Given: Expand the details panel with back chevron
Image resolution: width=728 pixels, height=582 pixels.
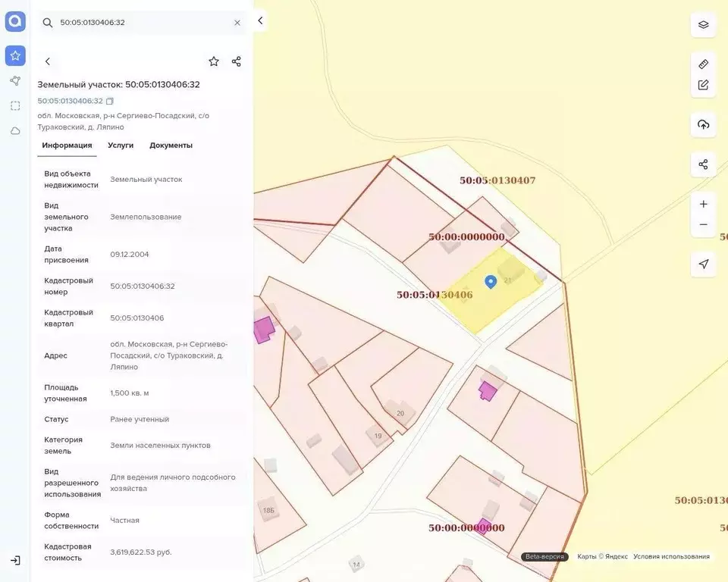Looking at the screenshot, I should tap(48, 61).
